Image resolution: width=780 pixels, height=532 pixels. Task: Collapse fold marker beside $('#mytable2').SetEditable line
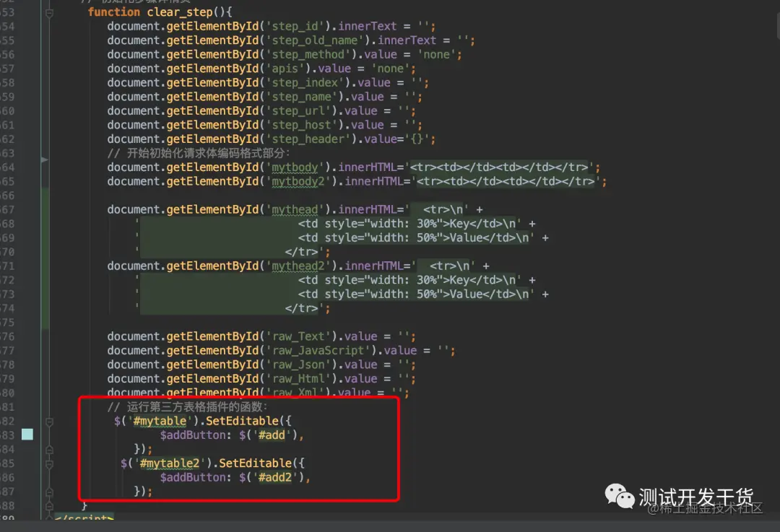tap(49, 464)
